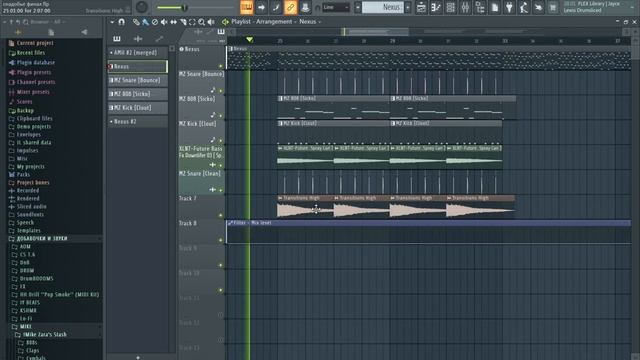The image size is (640, 360).
Task: Open the snap 'Line' dropdown
Action: (336, 7)
